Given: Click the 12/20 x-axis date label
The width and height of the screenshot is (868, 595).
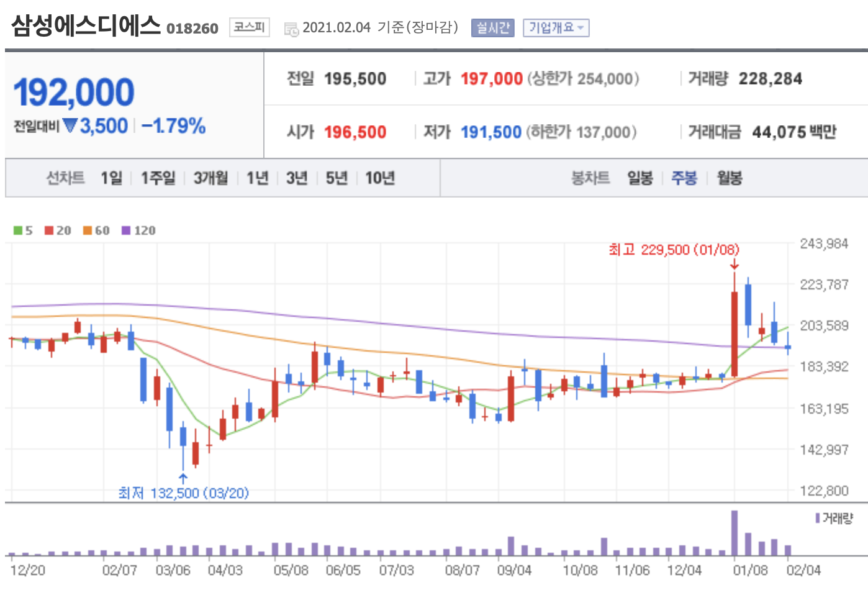Looking at the screenshot, I should pyautogui.click(x=28, y=570).
